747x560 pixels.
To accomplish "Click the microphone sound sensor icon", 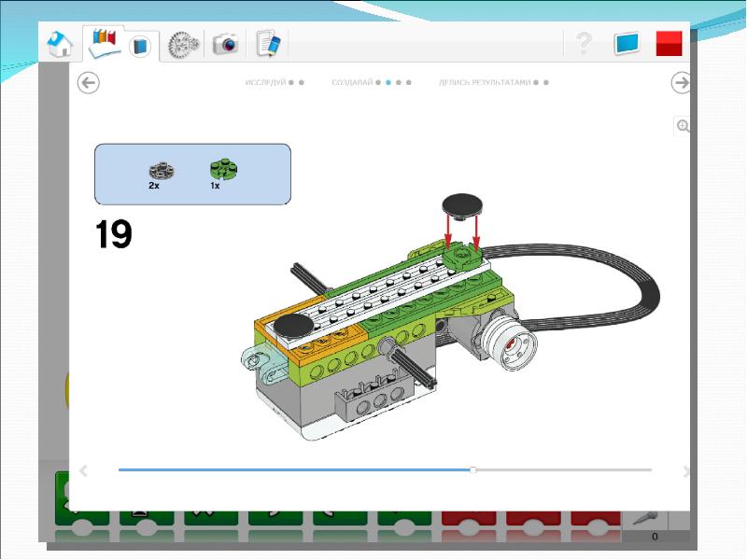I will 645,518.
